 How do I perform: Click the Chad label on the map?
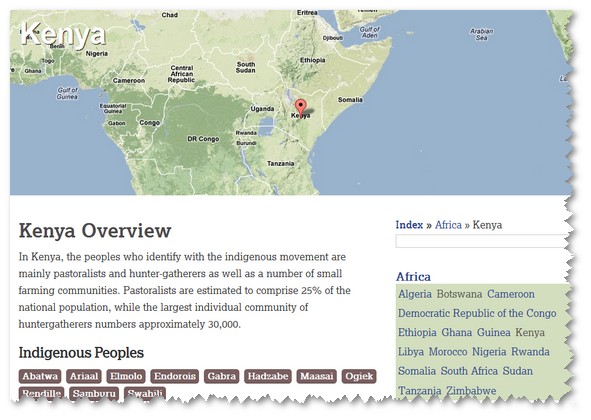[170, 15]
